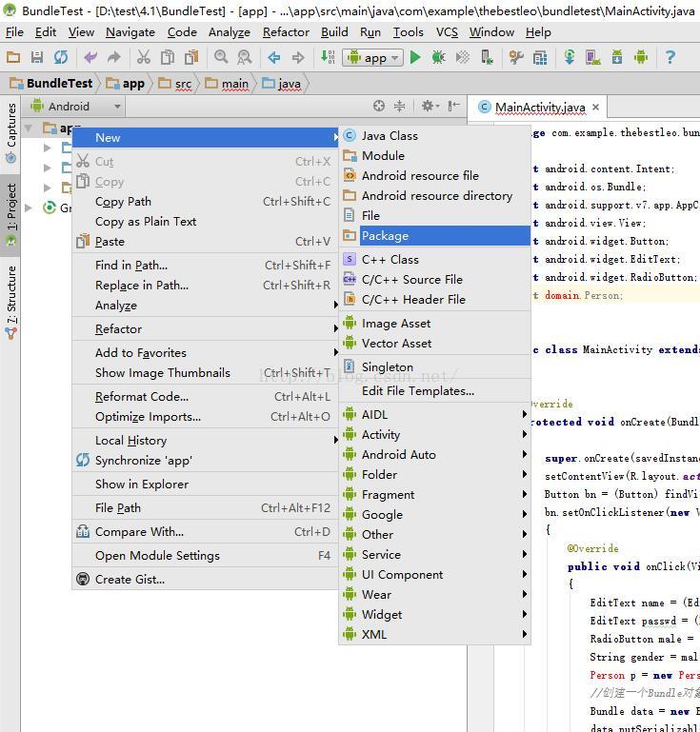Select Java Class from New submenu
700x732 pixels.
435,136
